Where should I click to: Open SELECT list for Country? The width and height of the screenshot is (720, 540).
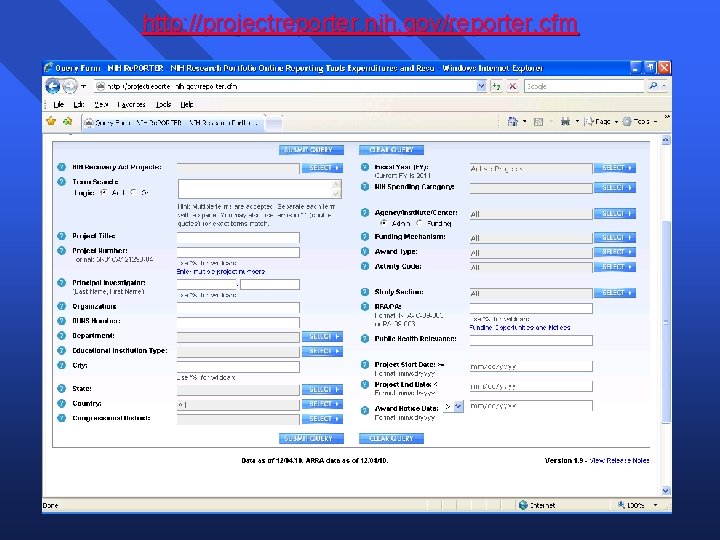322,404
